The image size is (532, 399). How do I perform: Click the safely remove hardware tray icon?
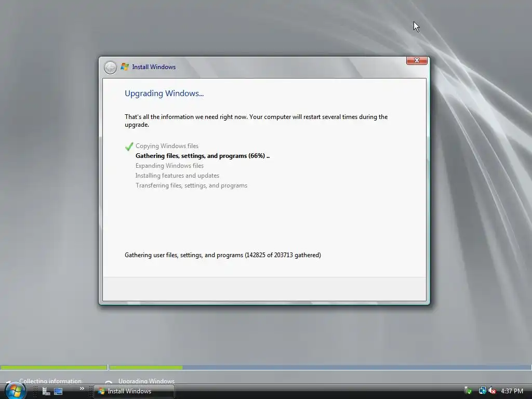tap(468, 391)
